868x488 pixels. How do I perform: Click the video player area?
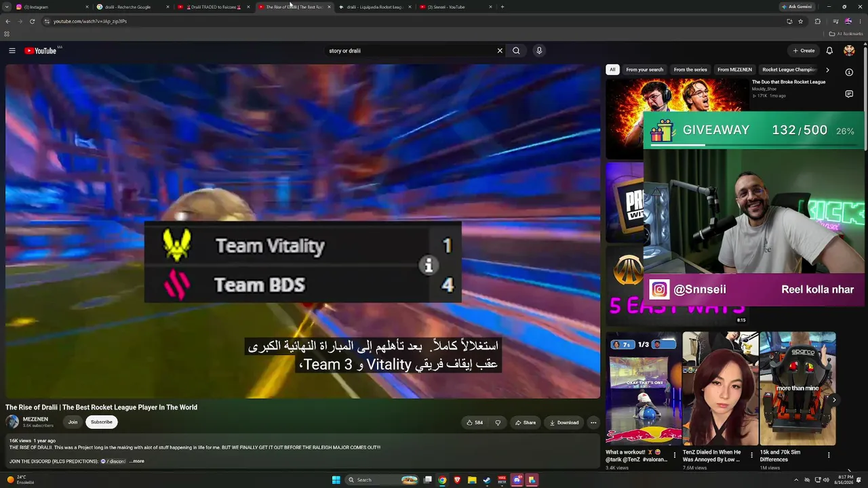pos(302,231)
